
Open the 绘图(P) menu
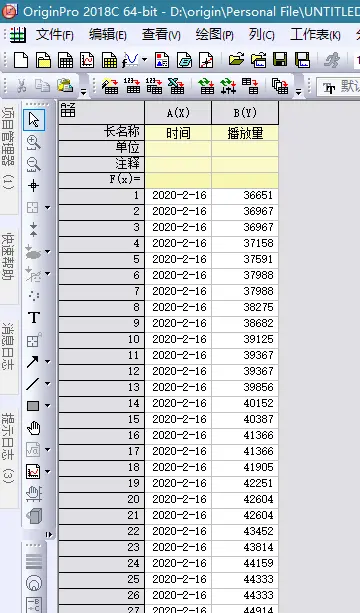pyautogui.click(x=215, y=35)
